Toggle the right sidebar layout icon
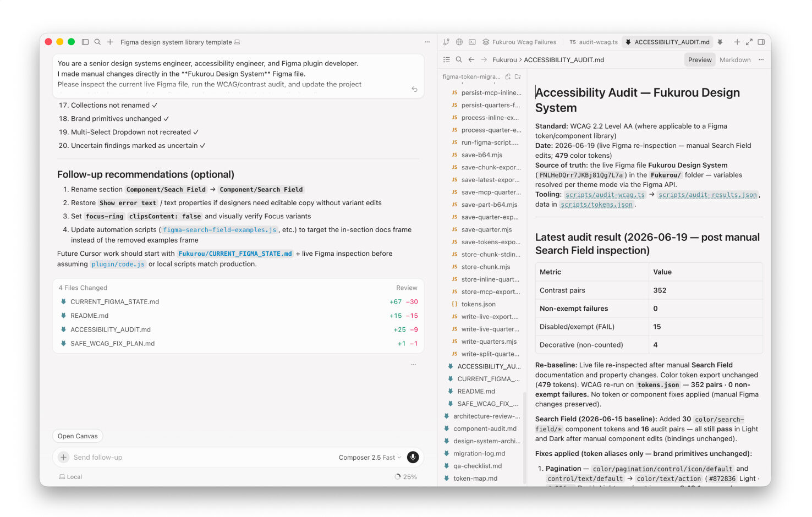 point(761,42)
